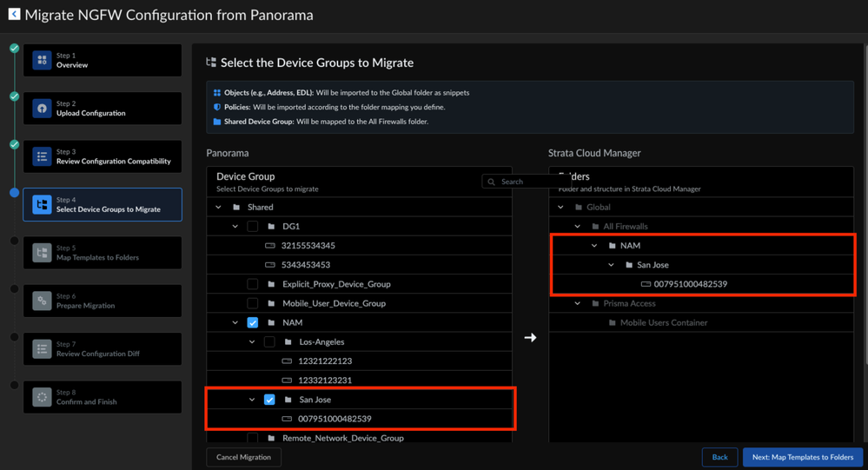Click the Step 8 Confirm and Finish icon
This screenshot has width=868, height=470.
click(42, 398)
